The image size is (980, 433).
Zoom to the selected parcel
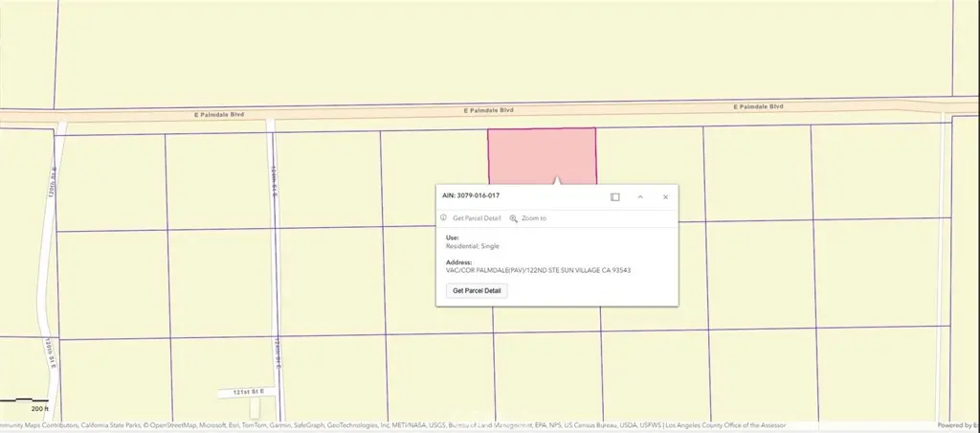534,218
